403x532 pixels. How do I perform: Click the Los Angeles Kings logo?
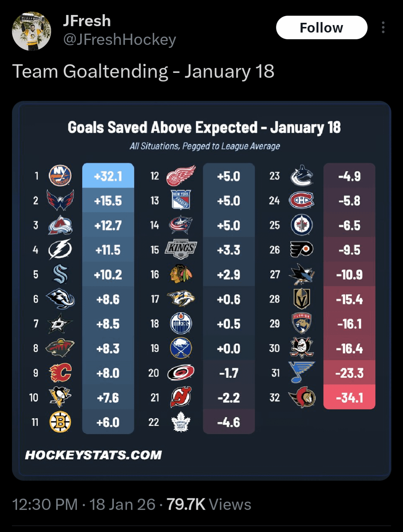click(x=181, y=249)
